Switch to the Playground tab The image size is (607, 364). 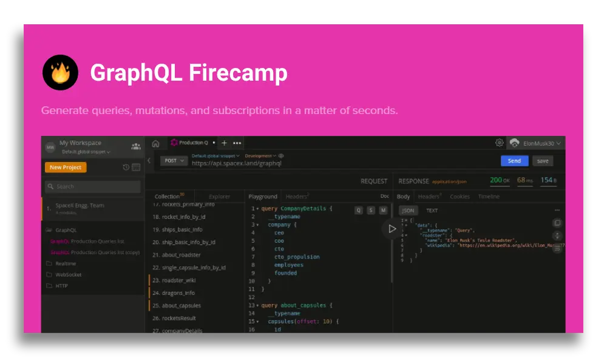tap(263, 197)
